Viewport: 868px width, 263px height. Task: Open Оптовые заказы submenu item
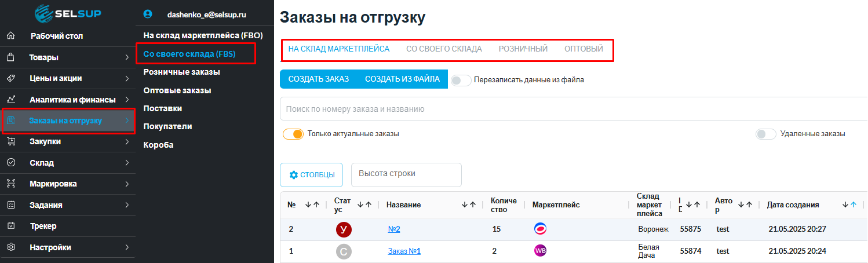click(x=177, y=90)
